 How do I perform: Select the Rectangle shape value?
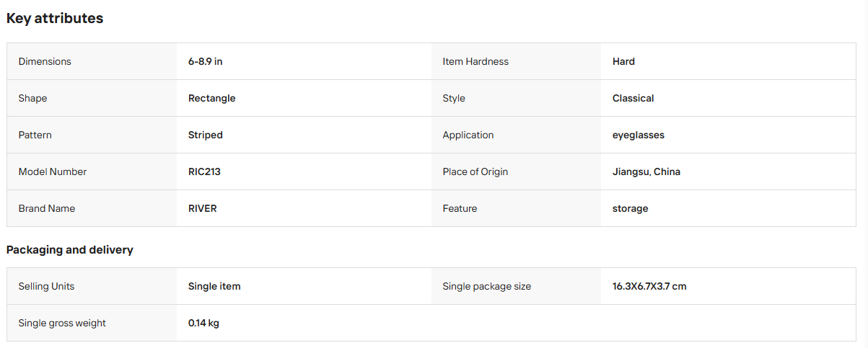point(212,98)
